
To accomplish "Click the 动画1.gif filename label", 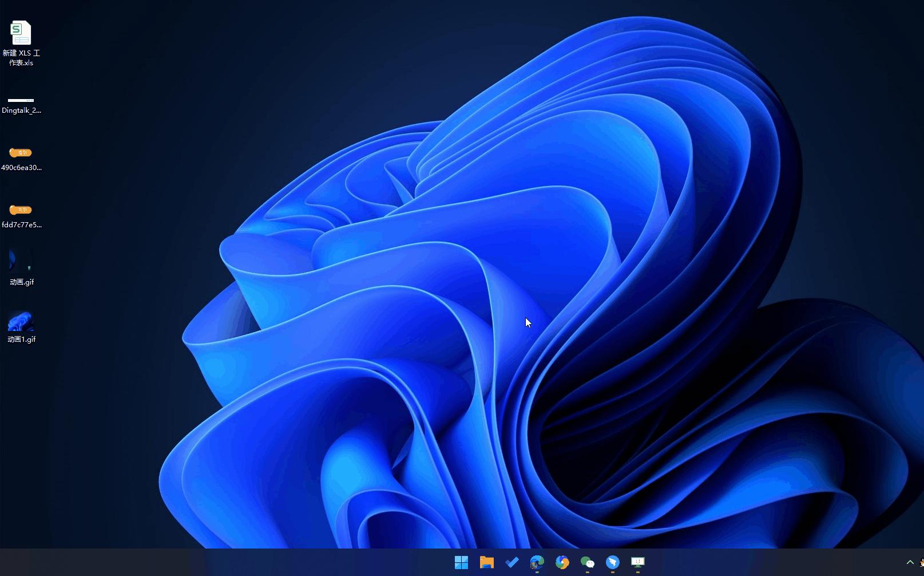I will pos(22,340).
